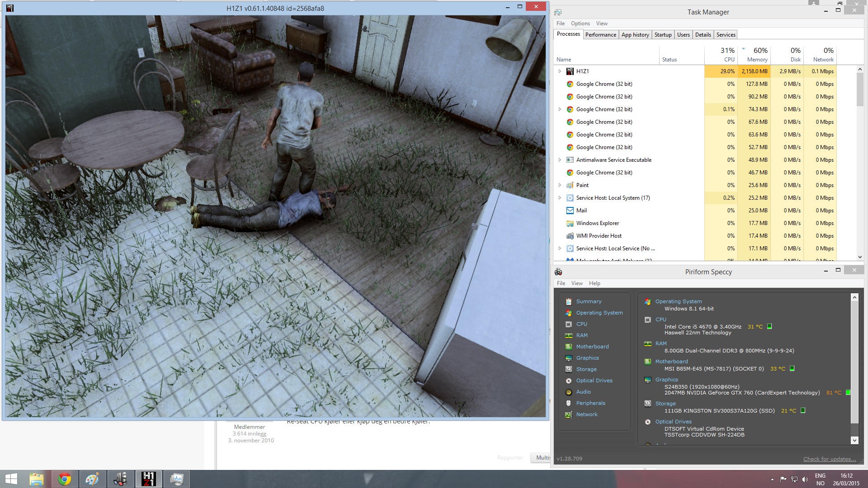This screenshot has width=868, height=488.
Task: Click the Rapporter link on the forum page
Action: (x=510, y=458)
